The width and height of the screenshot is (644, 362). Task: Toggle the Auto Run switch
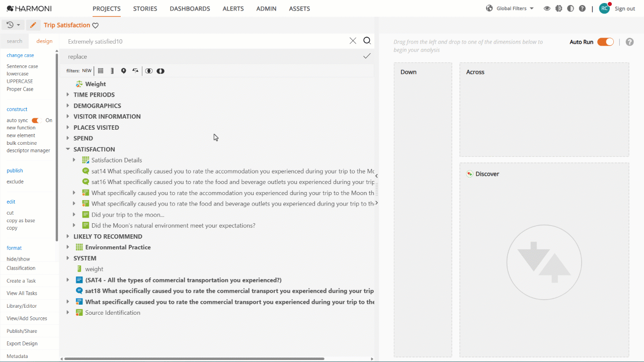pos(605,42)
